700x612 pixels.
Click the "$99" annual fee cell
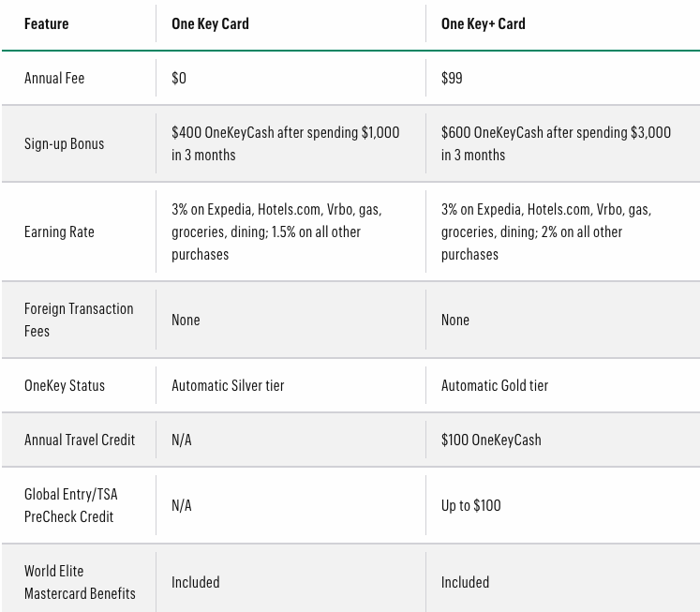452,78
